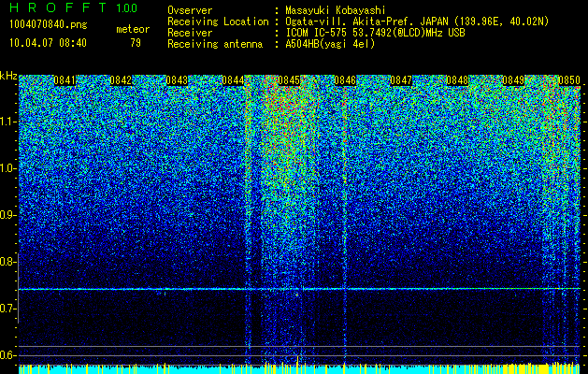Image resolution: width=588 pixels, height=374 pixels.
Task: Click the meteor label
Action: click(133, 29)
